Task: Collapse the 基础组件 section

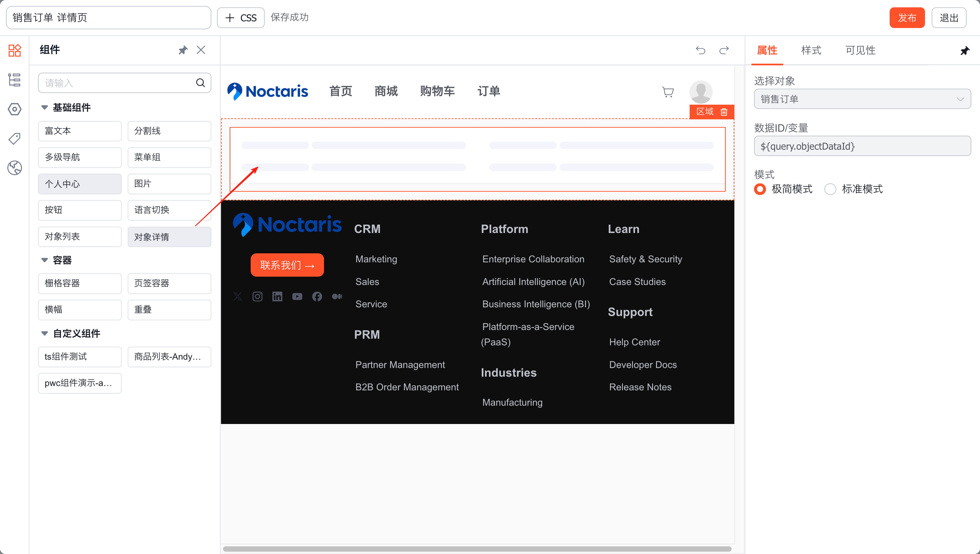Action: (x=45, y=108)
